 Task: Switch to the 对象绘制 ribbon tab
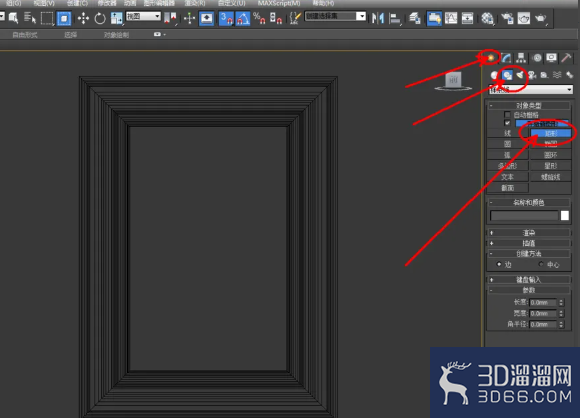pyautogui.click(x=117, y=35)
